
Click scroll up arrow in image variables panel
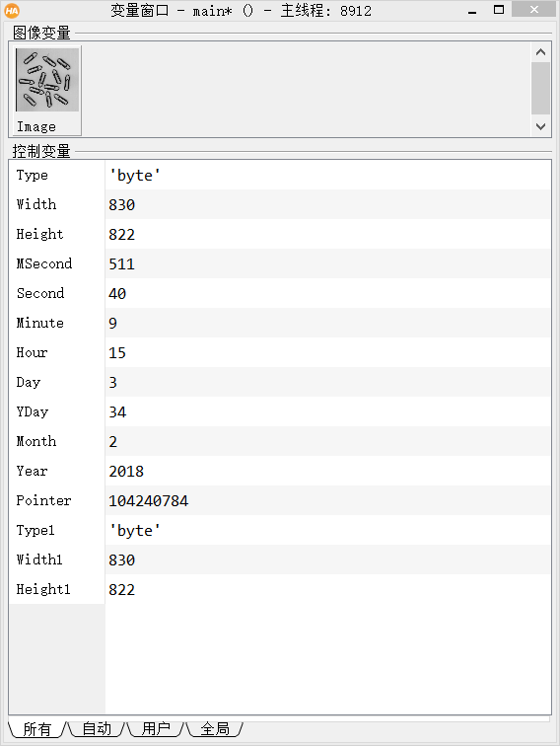tap(540, 52)
